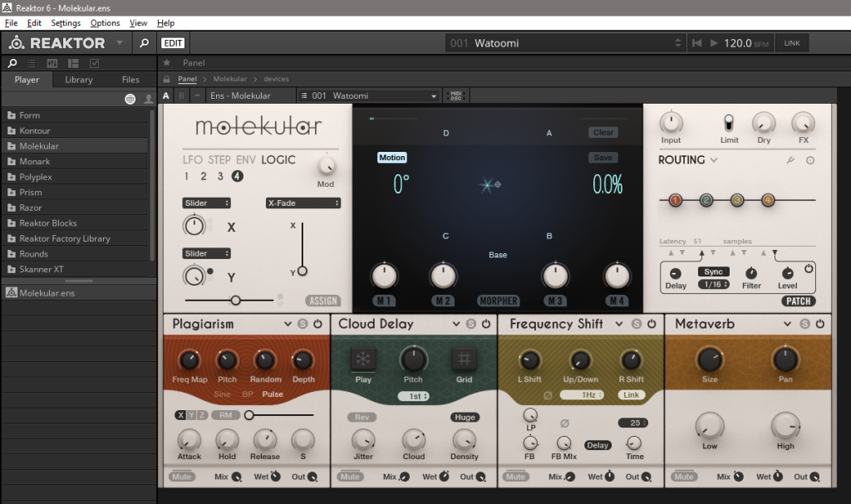Click the Play freeze snowflake icon
Screen dimensions: 851x504
363,359
